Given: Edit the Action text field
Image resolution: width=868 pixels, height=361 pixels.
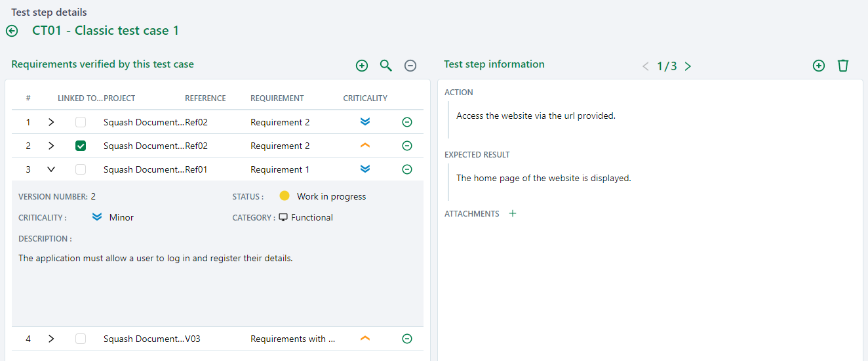Looking at the screenshot, I should click(536, 116).
